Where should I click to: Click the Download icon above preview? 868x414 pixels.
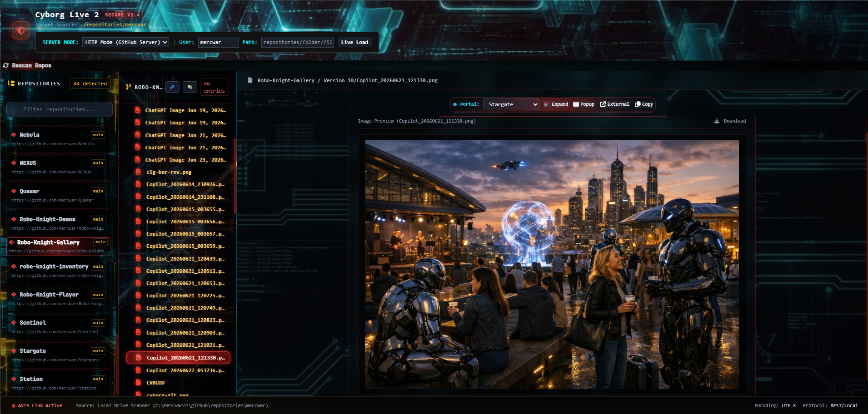pyautogui.click(x=717, y=121)
